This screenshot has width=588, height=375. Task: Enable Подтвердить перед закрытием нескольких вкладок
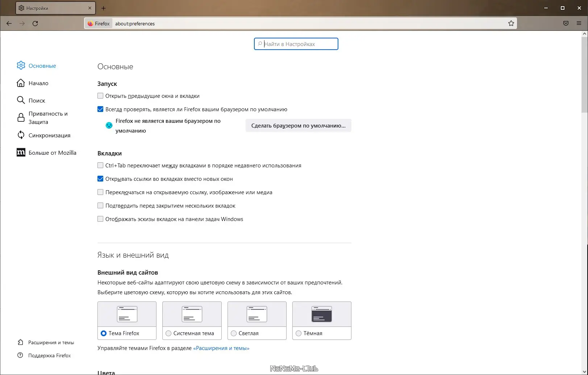(100, 205)
